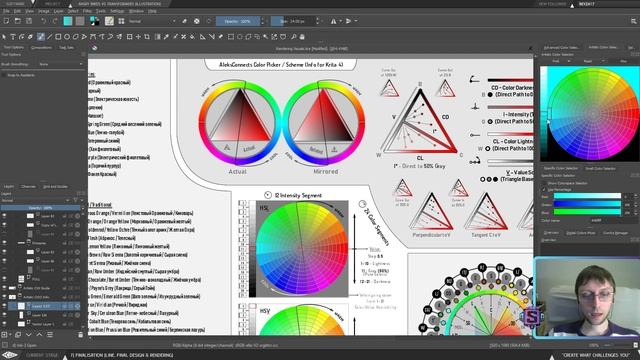This screenshot has width=640, height=360.
Task: Toggle visibility of Vector Layer 1
Action: tap(4, 324)
